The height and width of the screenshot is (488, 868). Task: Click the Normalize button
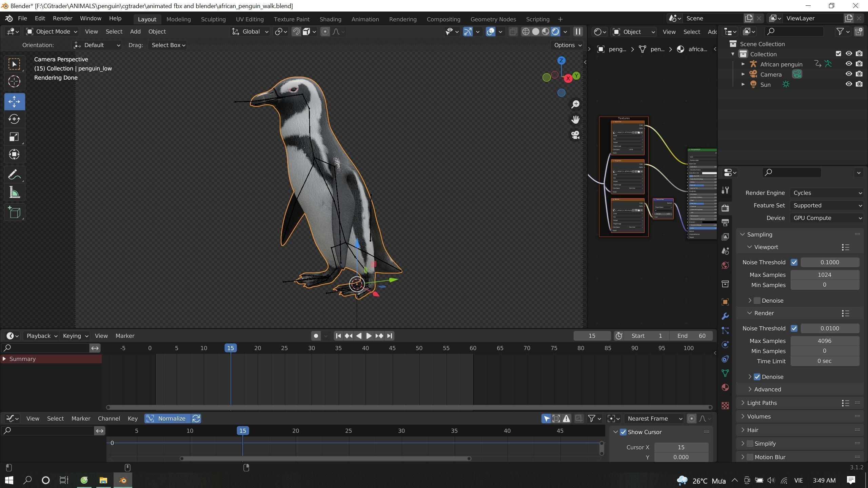[167, 419]
